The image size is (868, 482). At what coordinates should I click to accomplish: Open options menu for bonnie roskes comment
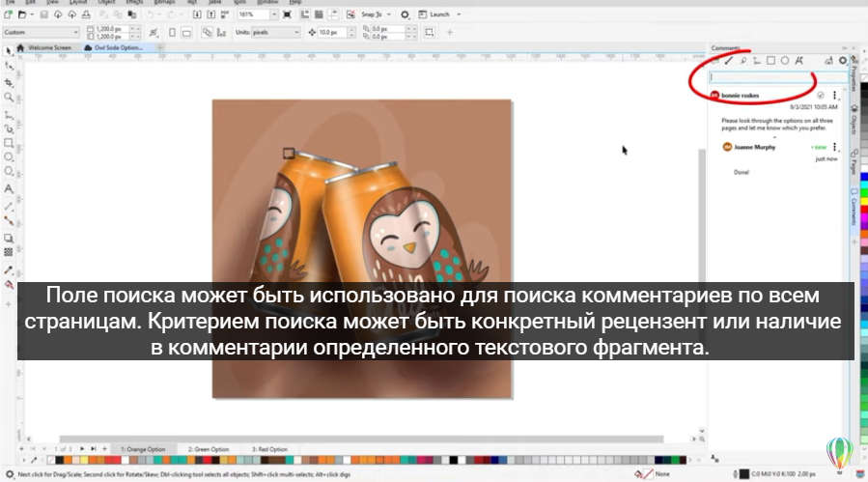click(x=835, y=96)
